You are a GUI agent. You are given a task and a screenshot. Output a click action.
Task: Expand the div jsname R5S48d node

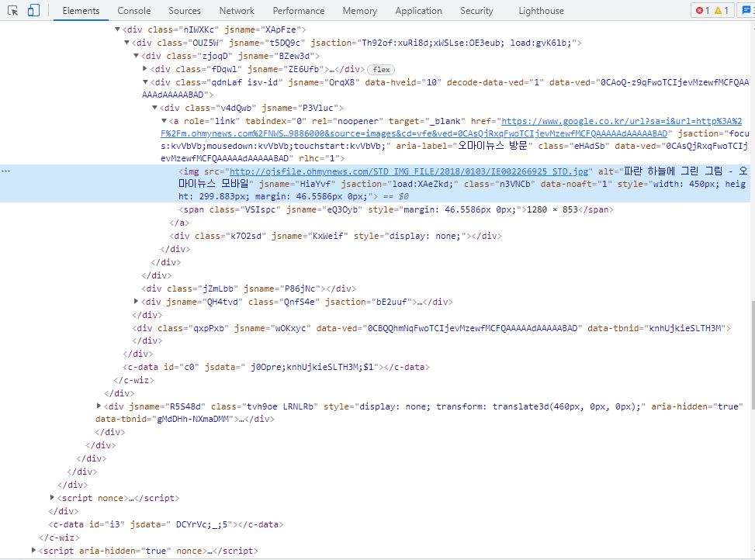pos(99,406)
